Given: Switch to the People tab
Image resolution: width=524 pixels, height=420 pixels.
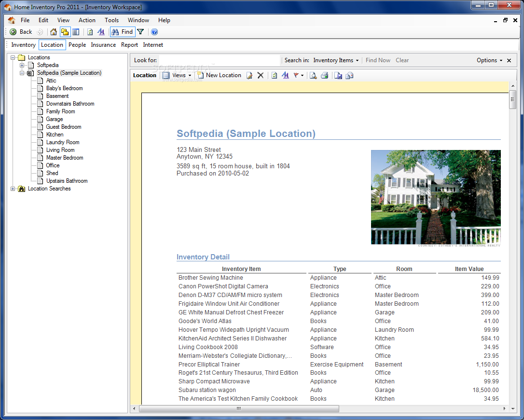Looking at the screenshot, I should (x=77, y=45).
